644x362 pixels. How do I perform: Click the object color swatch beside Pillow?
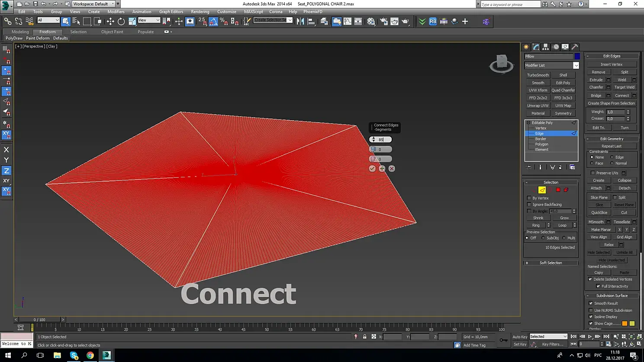pos(577,56)
